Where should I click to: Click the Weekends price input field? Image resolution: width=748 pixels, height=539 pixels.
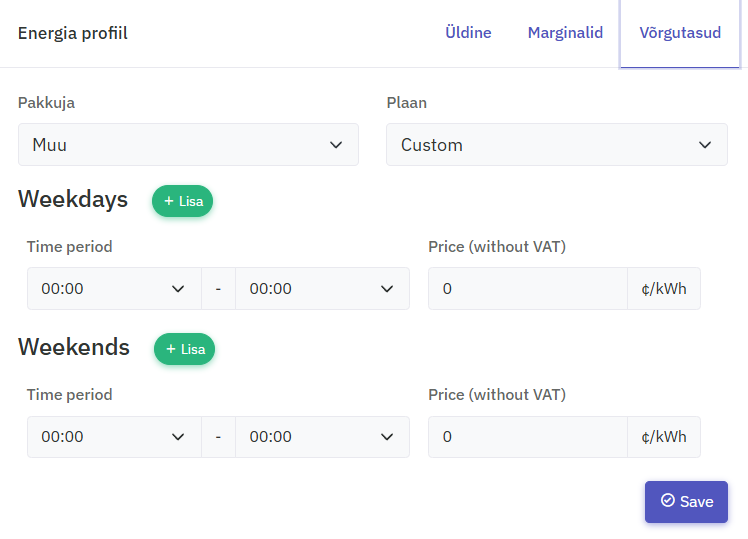coord(527,437)
